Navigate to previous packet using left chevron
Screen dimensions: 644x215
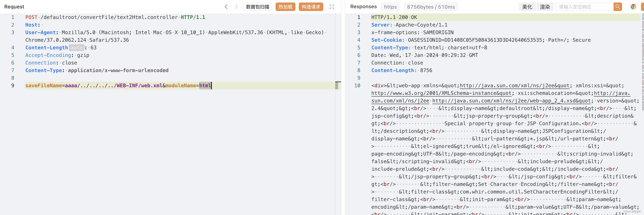pos(226,7)
